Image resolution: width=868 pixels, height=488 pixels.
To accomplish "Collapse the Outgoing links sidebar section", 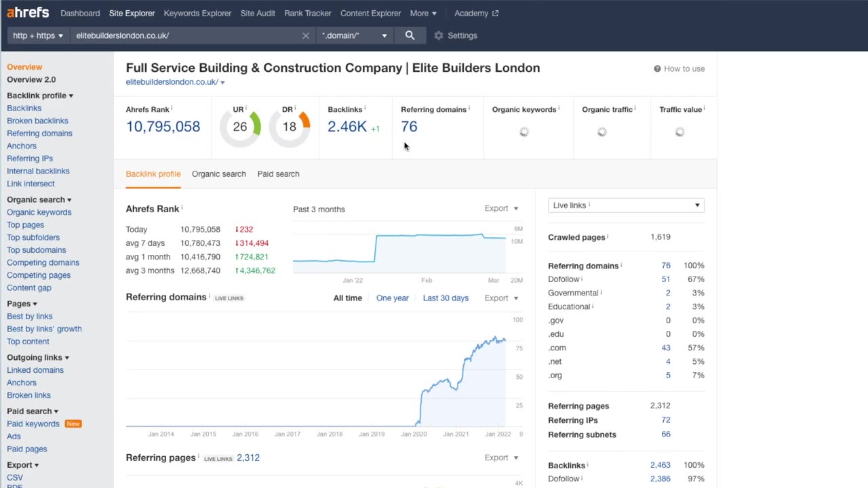I will click(x=38, y=358).
